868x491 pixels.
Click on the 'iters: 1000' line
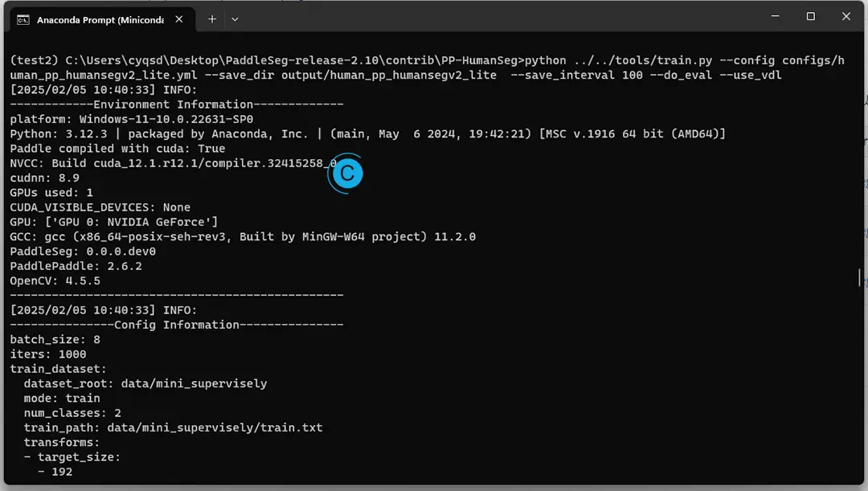pos(48,354)
